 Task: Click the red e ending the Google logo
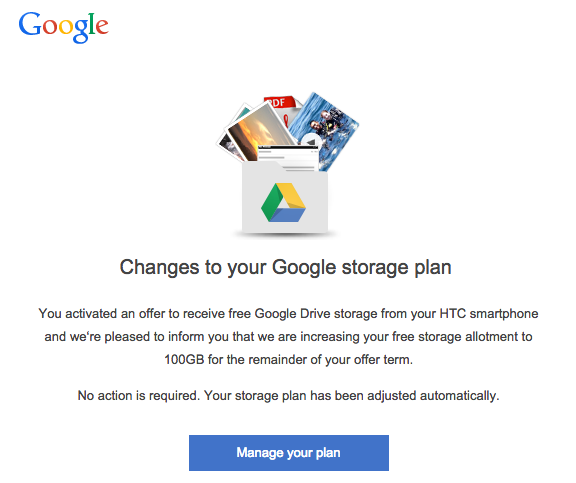tap(102, 26)
